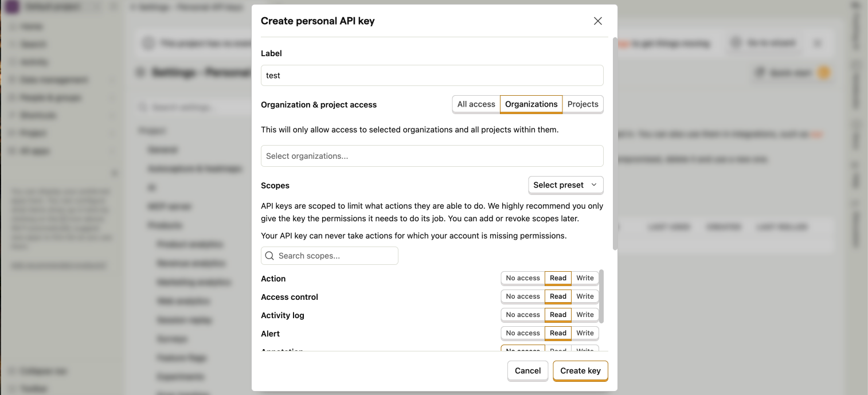
Task: Switch to Projects access tab
Action: 582,104
